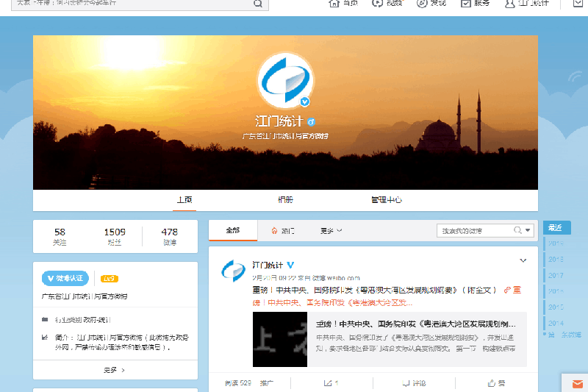Open the 58 关注 following count
Screen dimensions: 588x392
[x=60, y=237]
